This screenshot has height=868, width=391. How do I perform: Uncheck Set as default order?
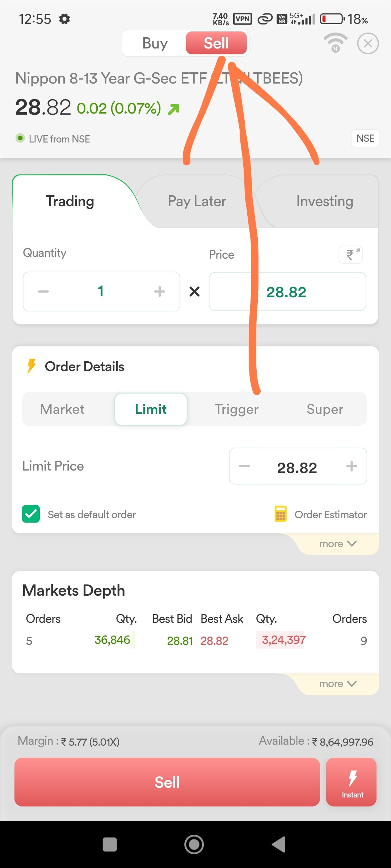[31, 514]
